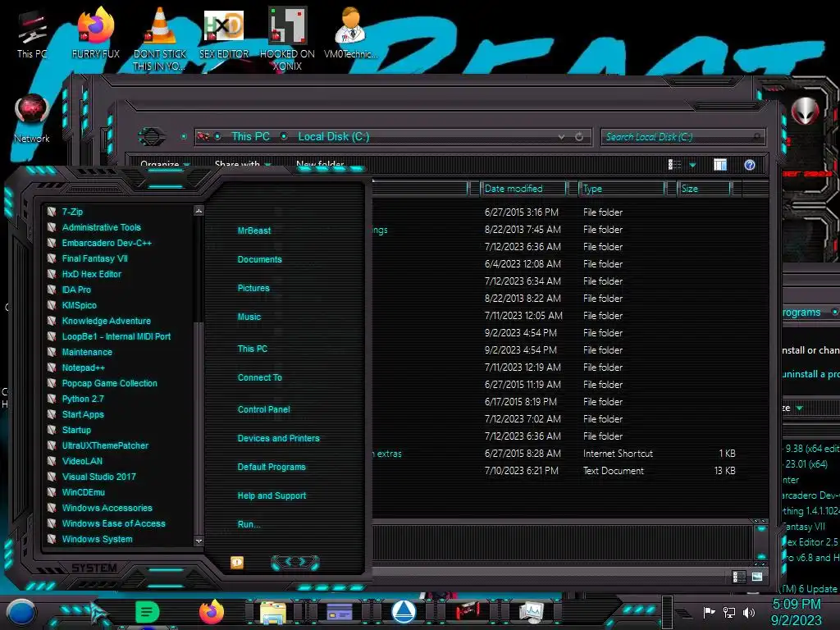Open Control Panel from start menu
Viewport: 840px width, 630px height.
tap(263, 409)
